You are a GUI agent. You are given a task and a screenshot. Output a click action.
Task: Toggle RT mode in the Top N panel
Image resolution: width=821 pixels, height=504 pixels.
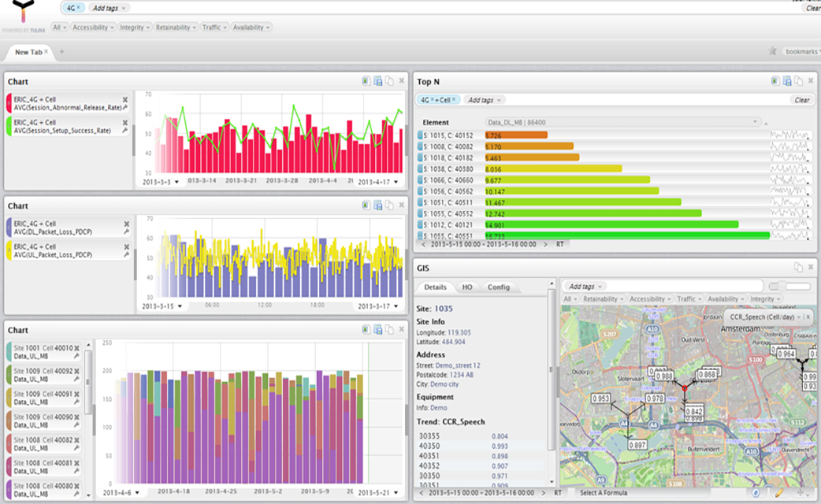click(x=559, y=244)
